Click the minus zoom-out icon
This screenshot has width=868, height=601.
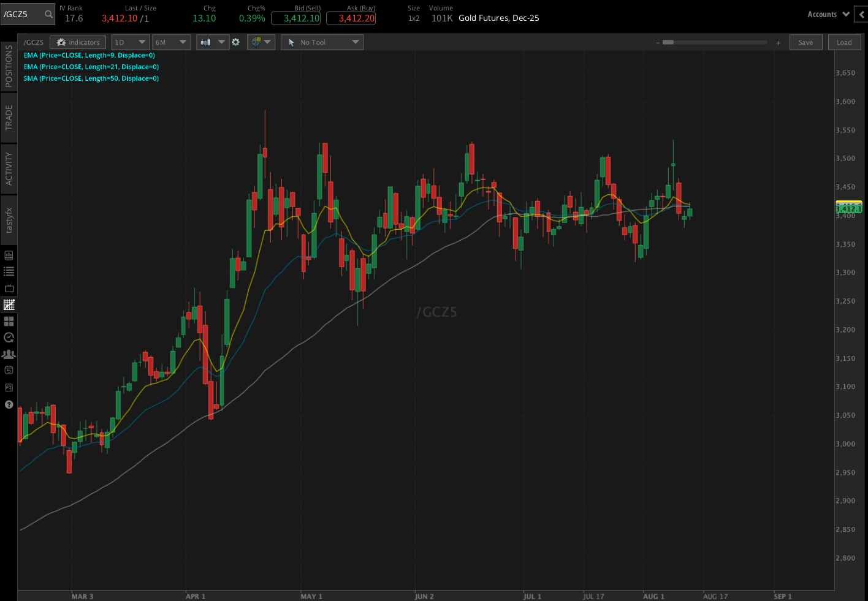tap(658, 43)
